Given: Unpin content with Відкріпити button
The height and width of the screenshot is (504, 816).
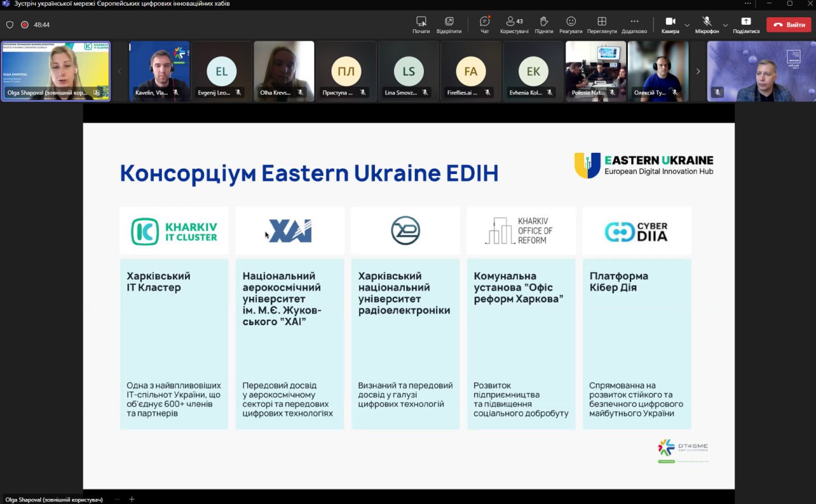Looking at the screenshot, I should 449,24.
